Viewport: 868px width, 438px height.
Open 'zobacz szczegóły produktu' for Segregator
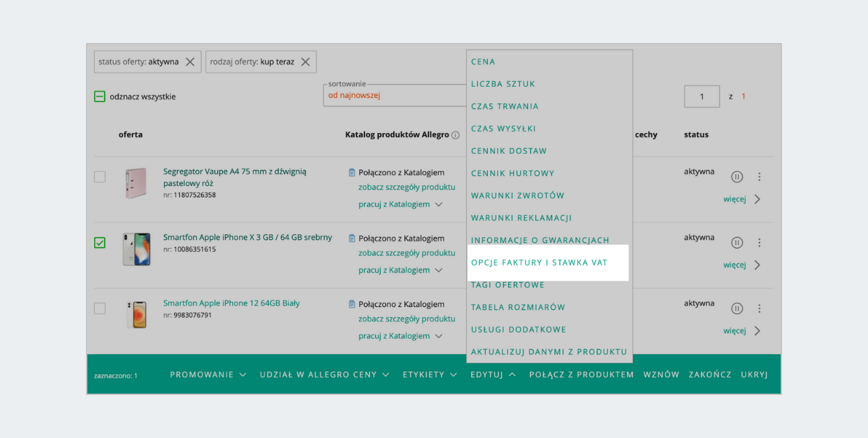click(407, 187)
